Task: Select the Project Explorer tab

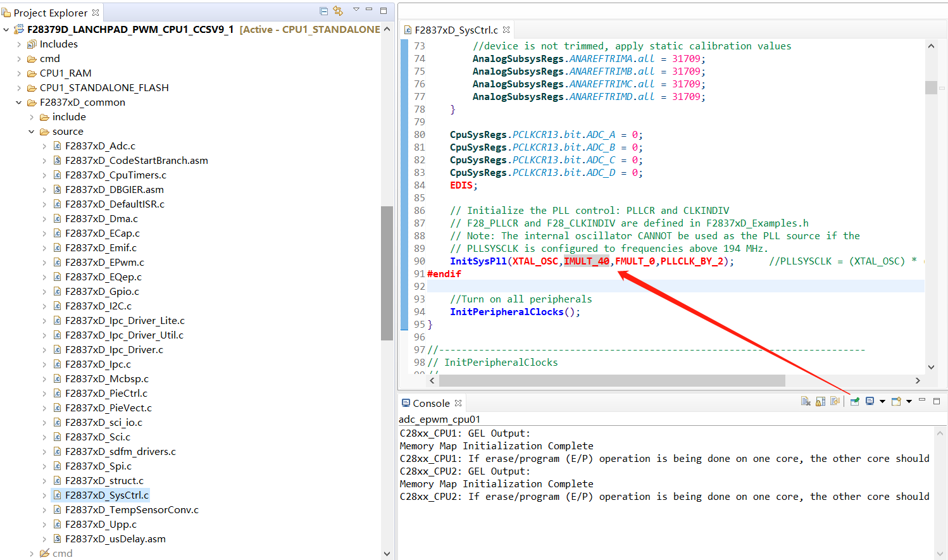Action: click(x=51, y=13)
